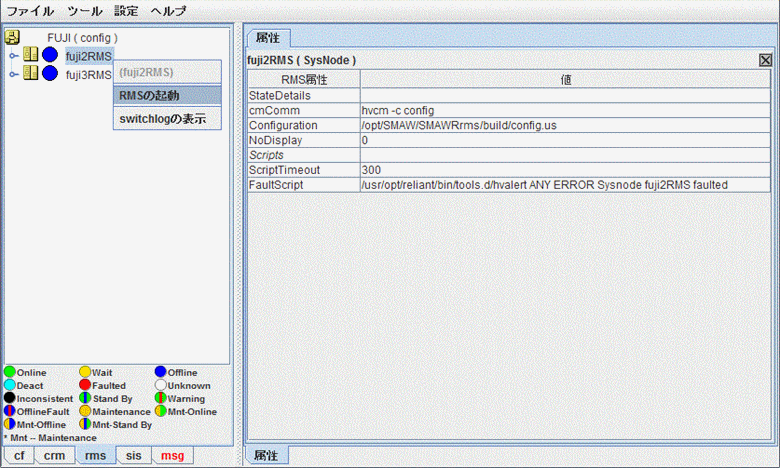This screenshot has height=468, width=780.
Task: Click the white Unknown legend icon
Action: pyautogui.click(x=160, y=385)
